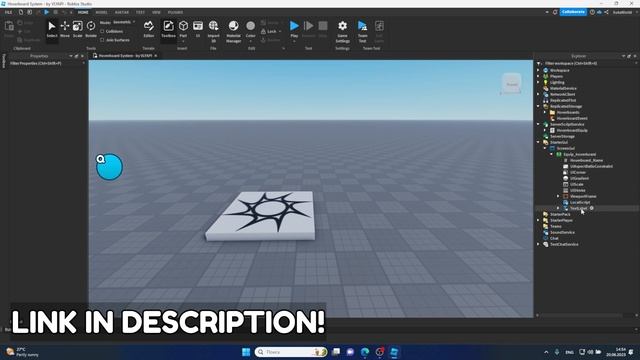Show hidden system tray icons
The height and width of the screenshot is (360, 640).
click(x=546, y=352)
